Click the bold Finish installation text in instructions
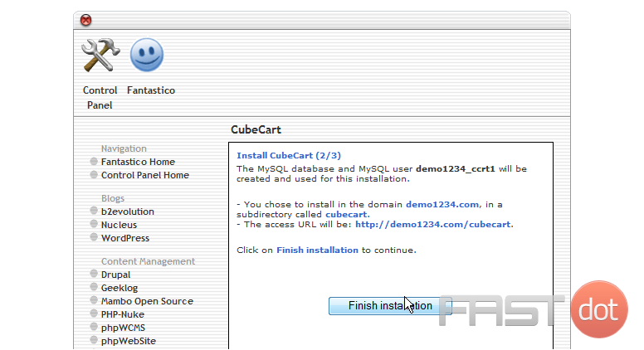This screenshot has width=644, height=350. (x=317, y=250)
